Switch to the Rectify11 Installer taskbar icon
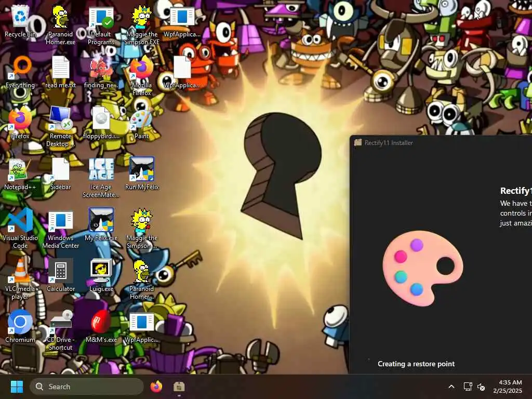Viewport: 532px width, 399px height. (179, 387)
